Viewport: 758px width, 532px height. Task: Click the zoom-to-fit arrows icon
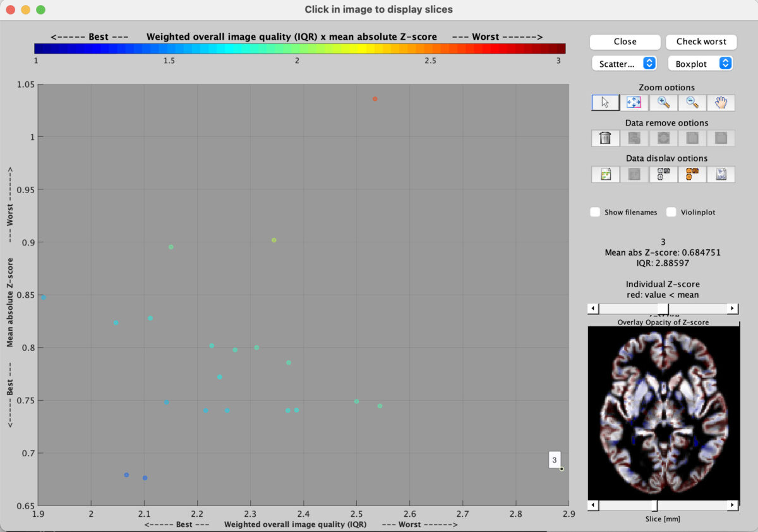click(634, 102)
